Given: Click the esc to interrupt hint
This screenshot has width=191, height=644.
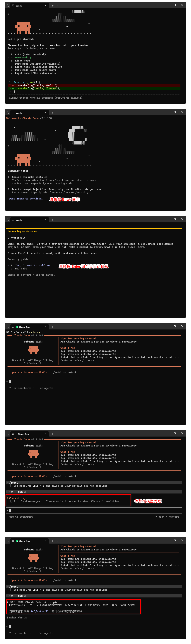Looking at the screenshot, I should pos(21,517).
